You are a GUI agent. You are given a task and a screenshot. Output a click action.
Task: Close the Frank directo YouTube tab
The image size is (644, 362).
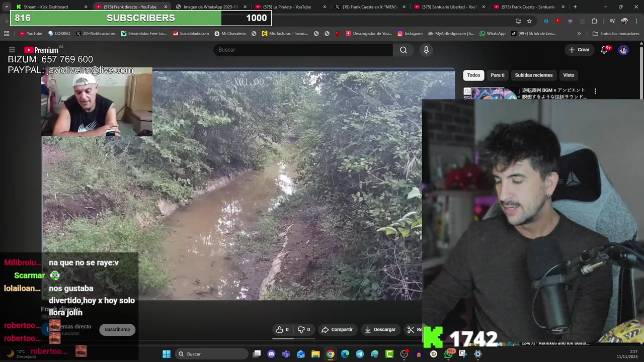click(166, 7)
